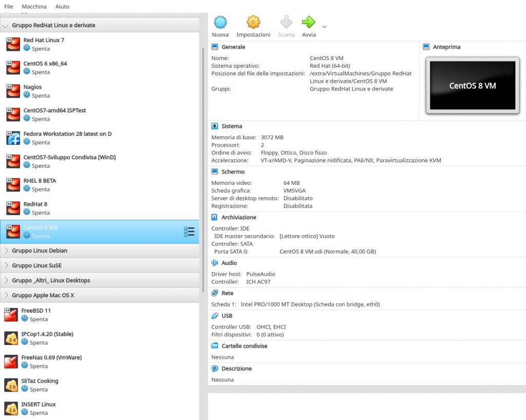Click the Red Hat (64-bit) operating system value
The width and height of the screenshot is (526, 420).
(x=330, y=66)
